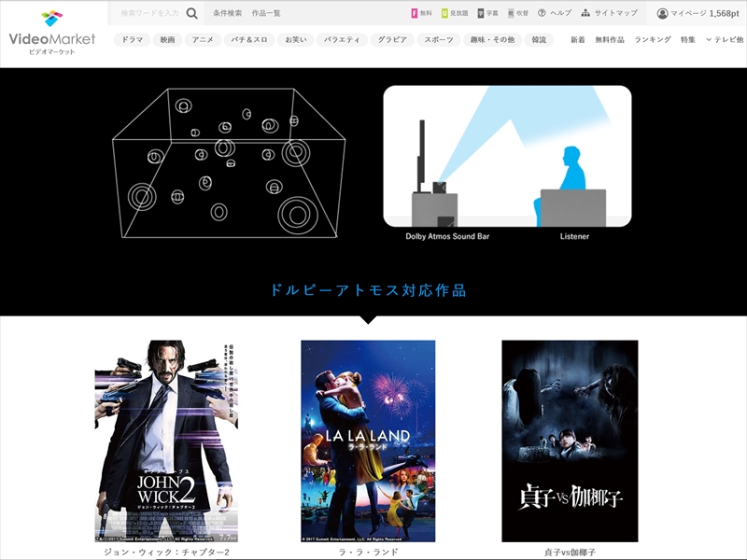747x560 pixels.
Task: Select the パチ&スロ category tab
Action: pos(249,40)
